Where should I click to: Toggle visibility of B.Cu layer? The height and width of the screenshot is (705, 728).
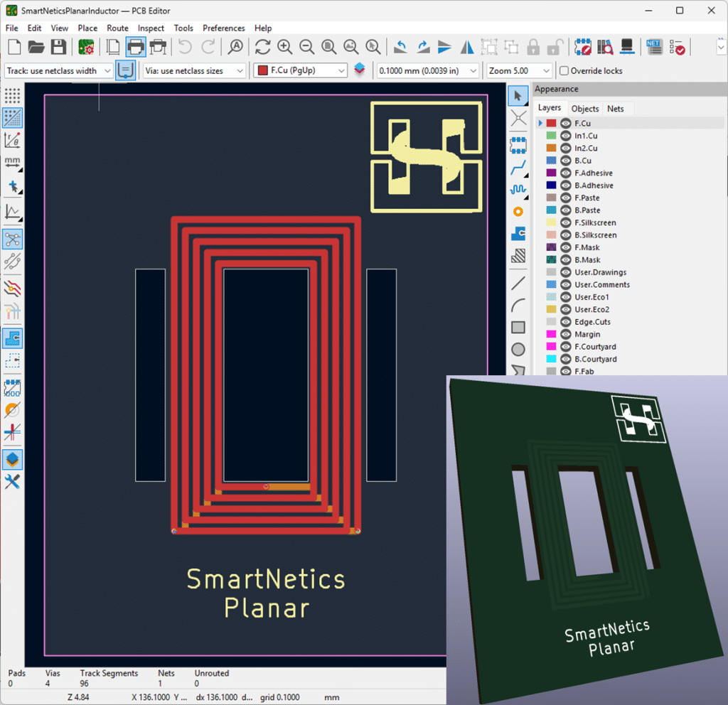click(565, 161)
